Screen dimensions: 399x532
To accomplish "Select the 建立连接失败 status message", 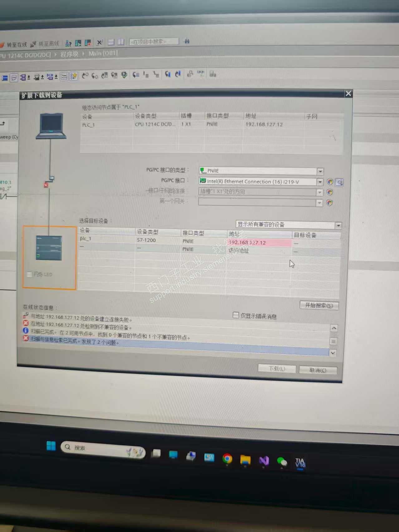I will [x=81, y=318].
